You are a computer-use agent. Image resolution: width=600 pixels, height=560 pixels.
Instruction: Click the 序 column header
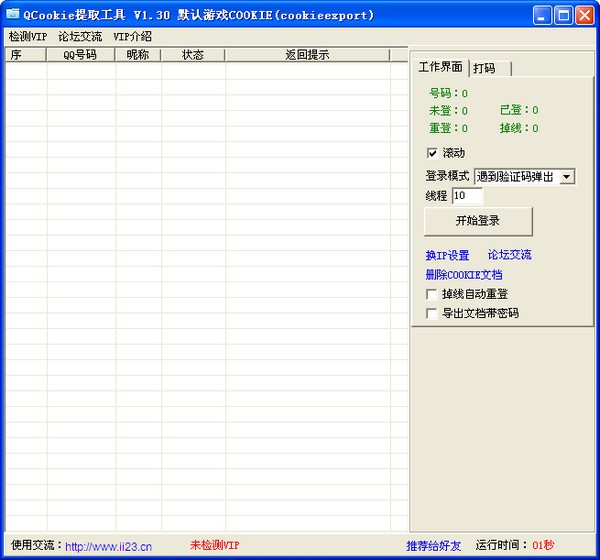pyautogui.click(x=26, y=55)
